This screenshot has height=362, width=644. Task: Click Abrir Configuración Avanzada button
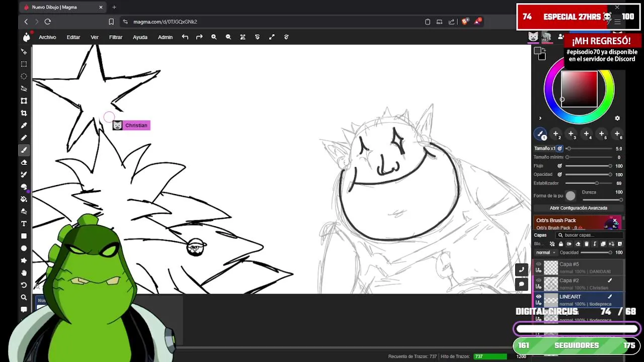578,208
